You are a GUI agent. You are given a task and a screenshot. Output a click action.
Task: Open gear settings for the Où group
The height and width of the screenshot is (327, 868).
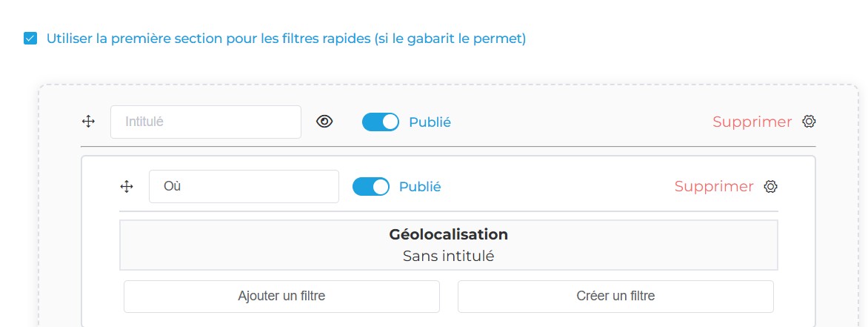(x=770, y=187)
